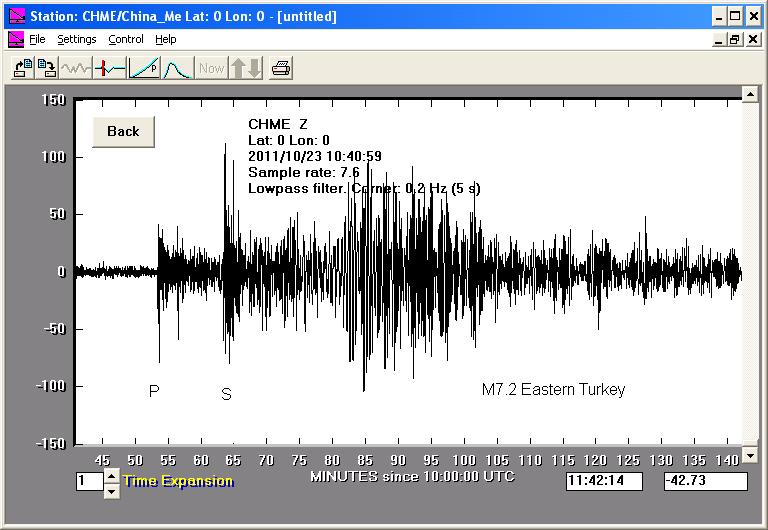Click the app icon left of File

pos(15,39)
